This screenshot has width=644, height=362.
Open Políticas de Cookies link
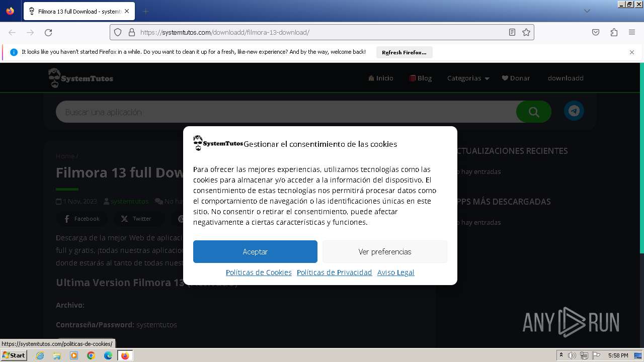259,273
